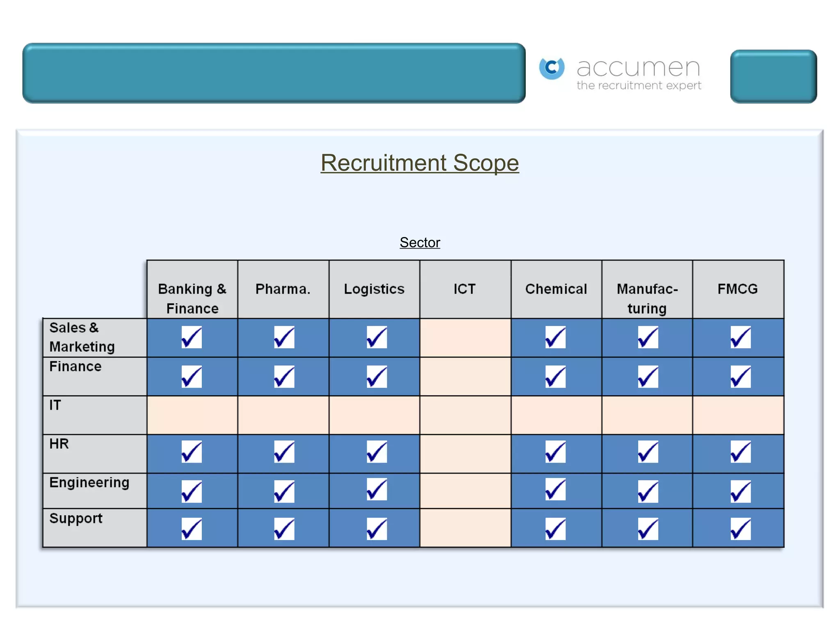Click Finance row checkmark under Logistics

coord(377,377)
